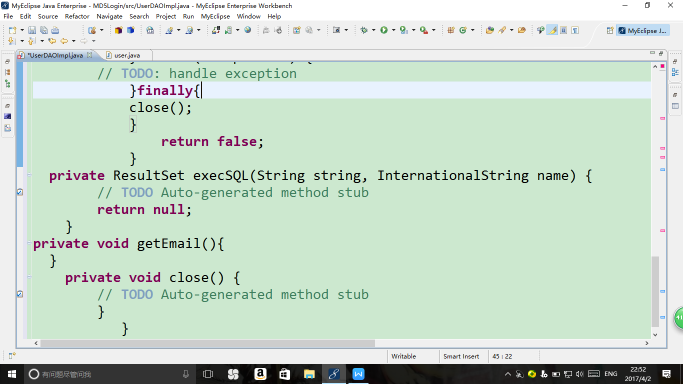Go to Last Edit Location icon
Screen dimensions: 683x384
tap(52, 41)
